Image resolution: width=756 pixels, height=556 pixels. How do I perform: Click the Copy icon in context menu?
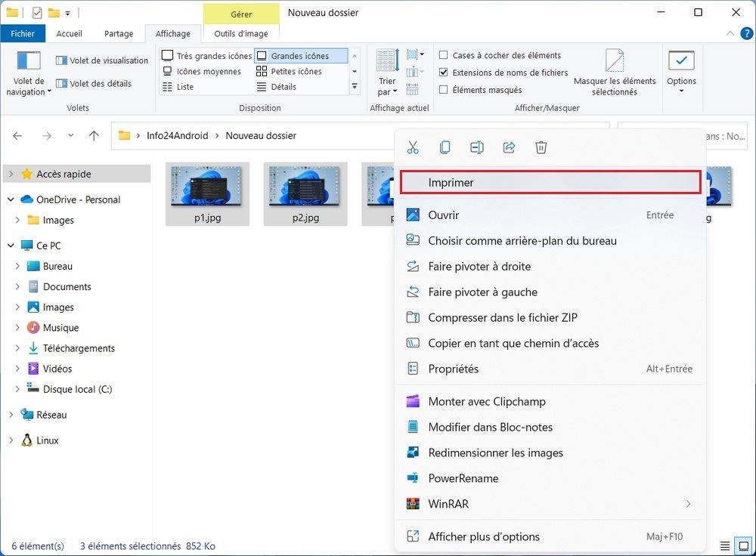[x=445, y=148]
